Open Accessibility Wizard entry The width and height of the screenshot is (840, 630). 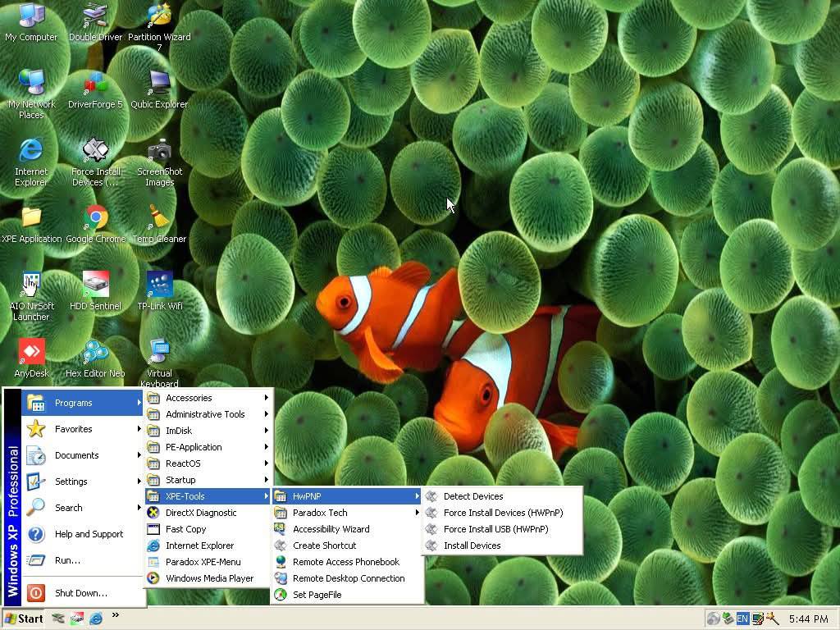click(x=347, y=529)
